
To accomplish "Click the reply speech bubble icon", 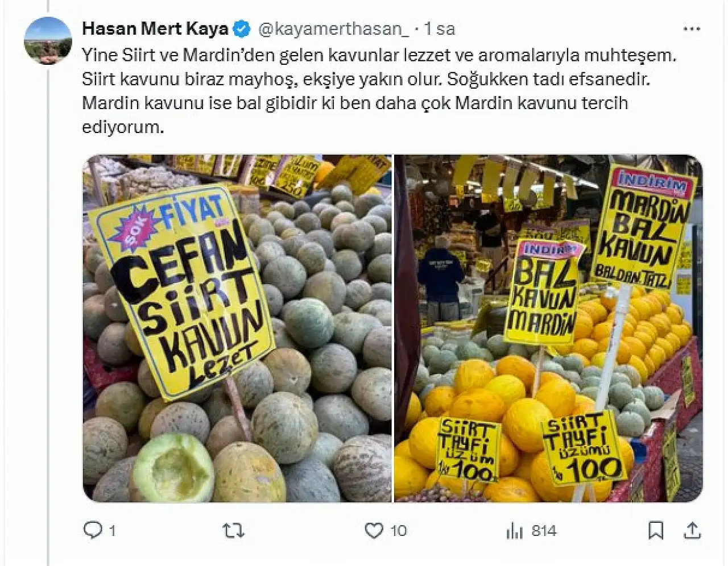I will tap(92, 530).
